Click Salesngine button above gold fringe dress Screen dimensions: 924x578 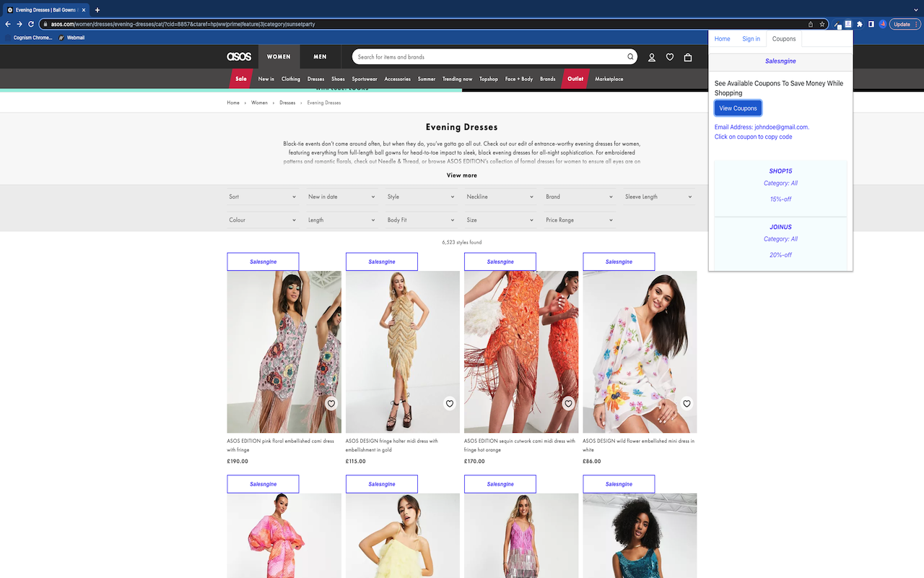click(381, 262)
